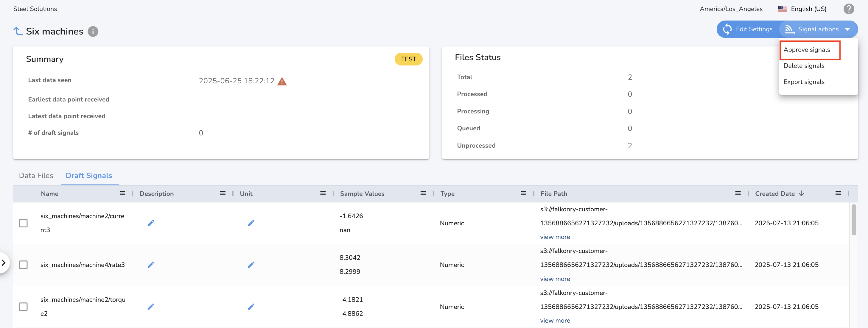Click the TEST status badge
The height and width of the screenshot is (328, 868).
[408, 59]
